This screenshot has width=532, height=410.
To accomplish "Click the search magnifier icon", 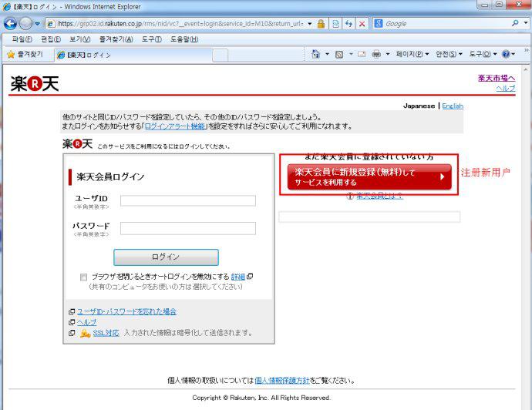I will tap(515, 23).
